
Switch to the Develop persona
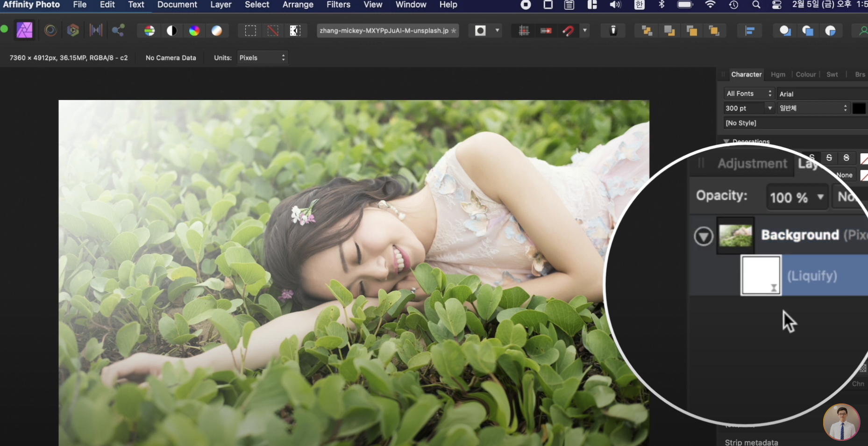[x=73, y=30]
